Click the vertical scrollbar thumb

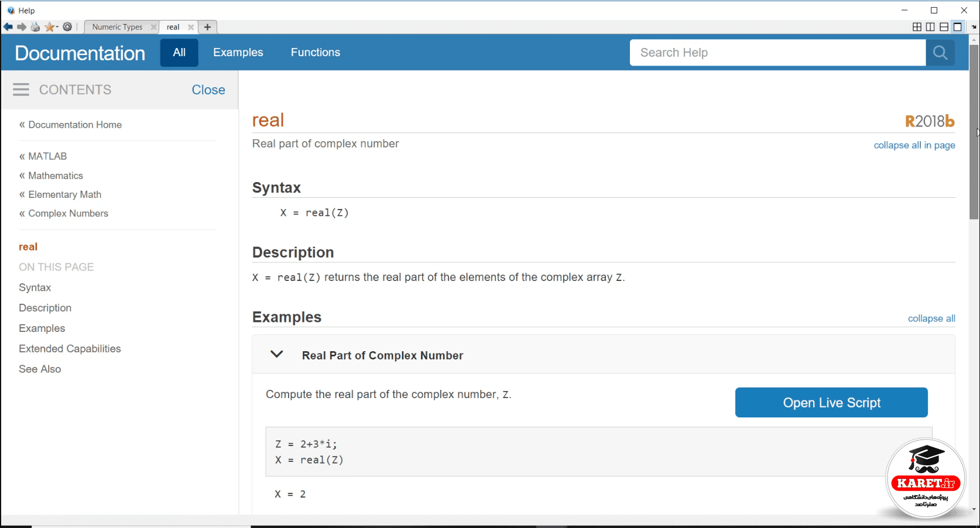[974, 132]
